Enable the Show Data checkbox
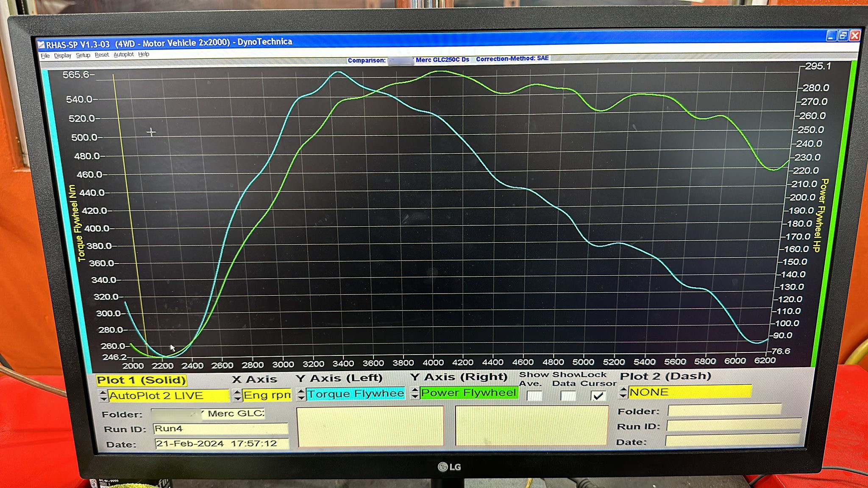This screenshot has width=868, height=488. [568, 396]
